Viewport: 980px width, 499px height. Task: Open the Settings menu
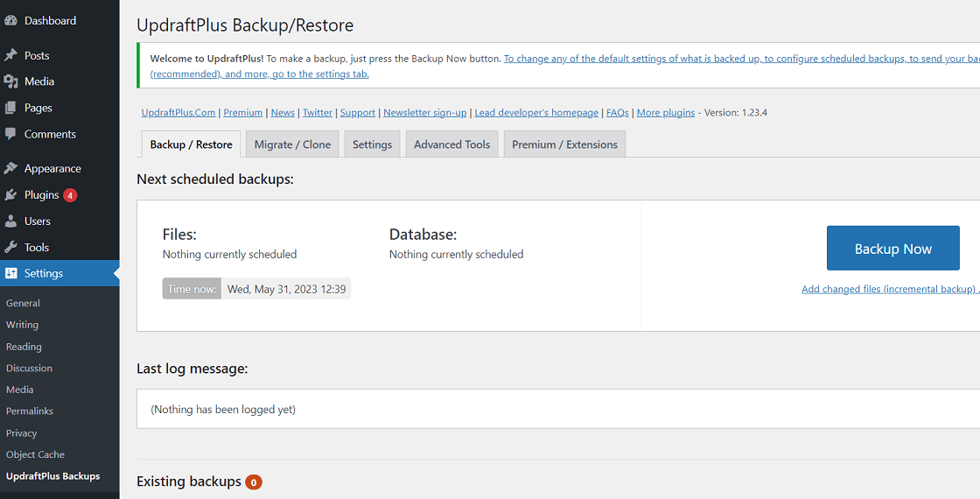click(59, 273)
